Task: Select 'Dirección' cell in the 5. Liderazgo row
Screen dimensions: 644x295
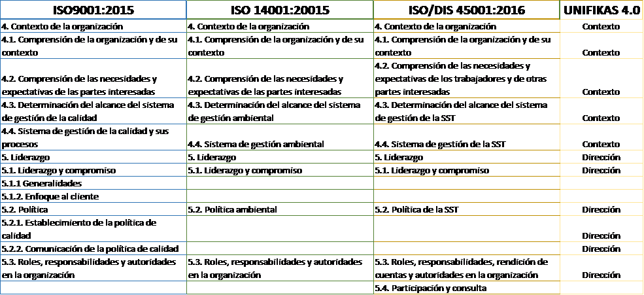Action: pyautogui.click(x=602, y=158)
